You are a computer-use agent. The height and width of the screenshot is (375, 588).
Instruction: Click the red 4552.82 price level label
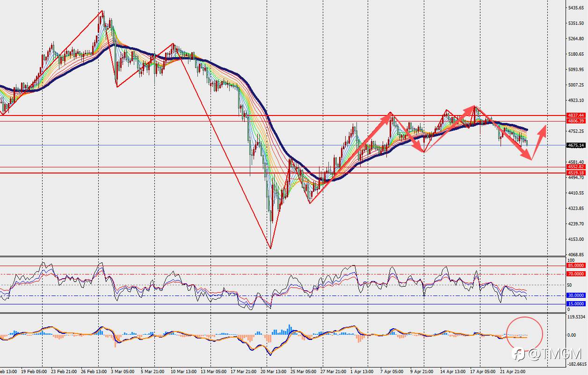576,167
